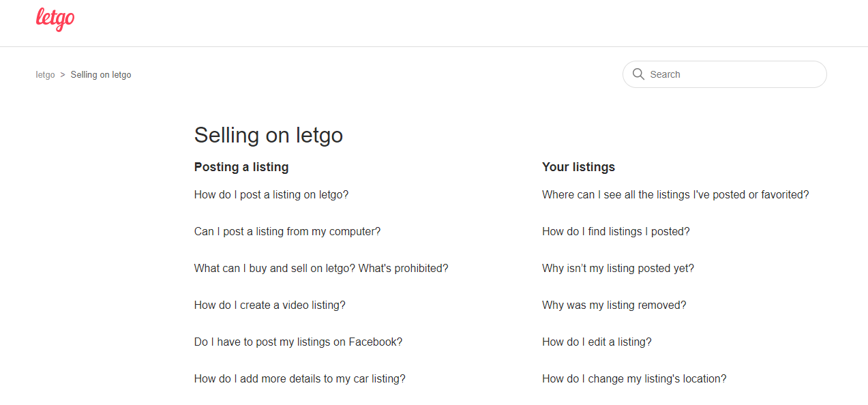Open the letgo breadcrumb link

pos(45,75)
